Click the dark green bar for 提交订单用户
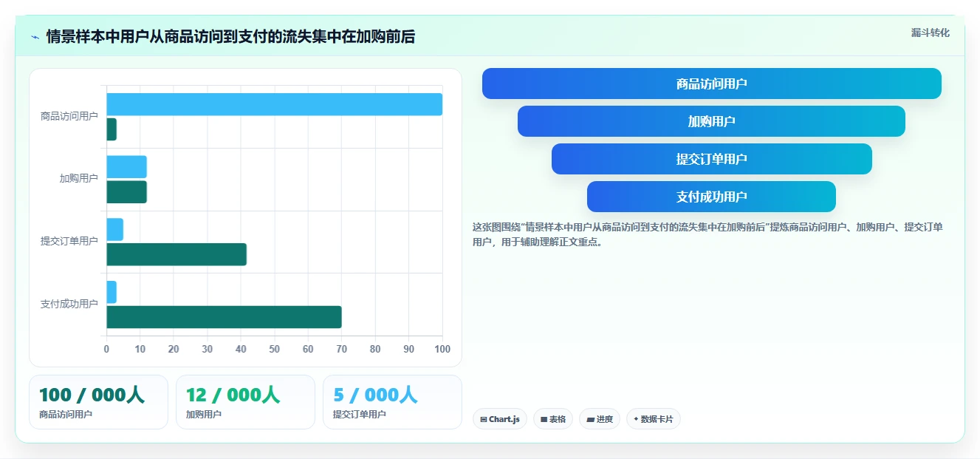This screenshot has width=980, height=459. 177,254
